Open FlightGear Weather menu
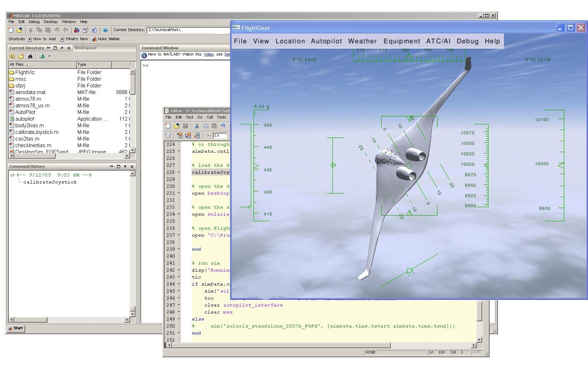This screenshot has width=588, height=367. pos(362,41)
